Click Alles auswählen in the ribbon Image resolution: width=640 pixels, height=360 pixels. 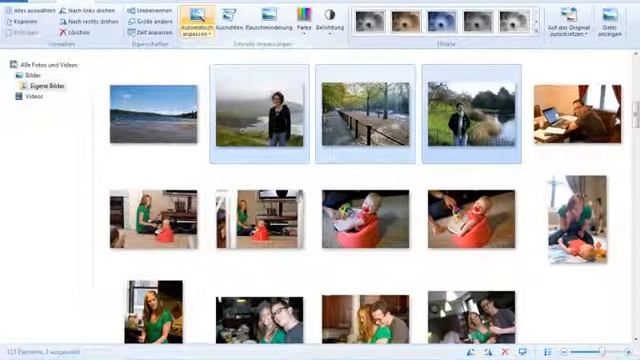pyautogui.click(x=30, y=11)
